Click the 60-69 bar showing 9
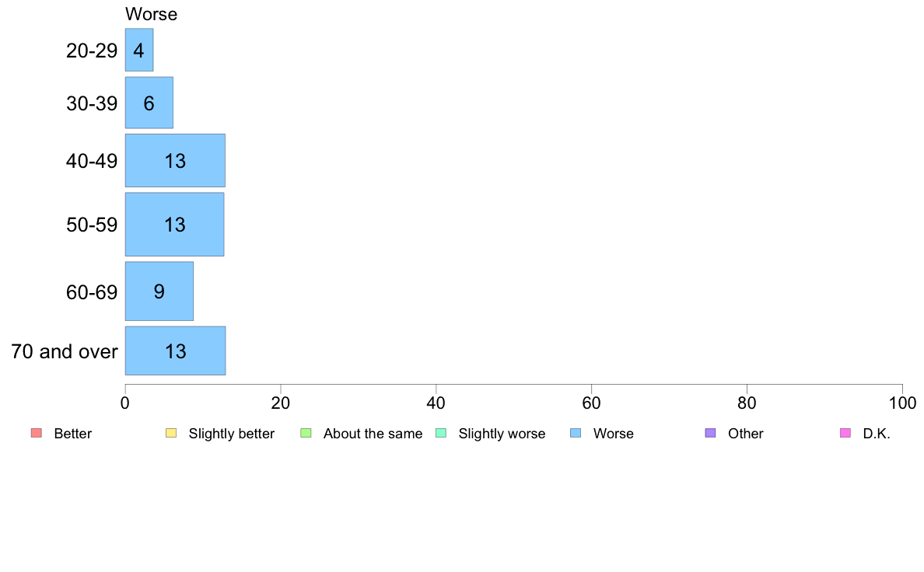 coord(159,291)
